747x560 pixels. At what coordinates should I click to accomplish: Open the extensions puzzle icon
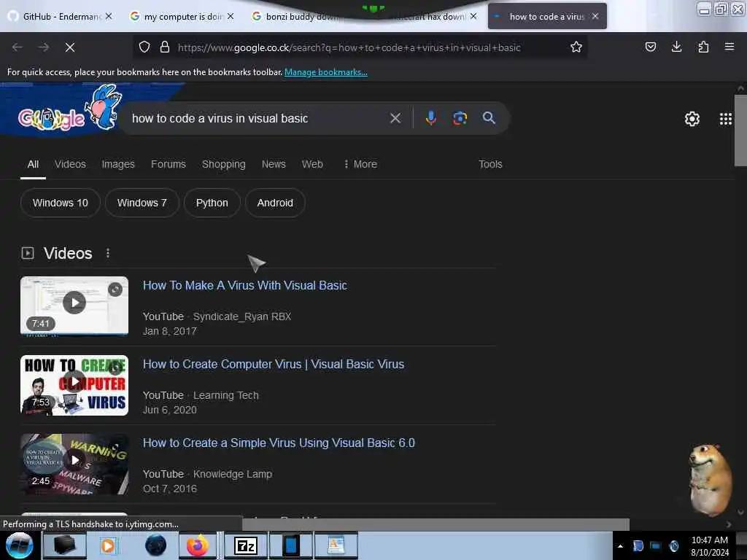[703, 47]
